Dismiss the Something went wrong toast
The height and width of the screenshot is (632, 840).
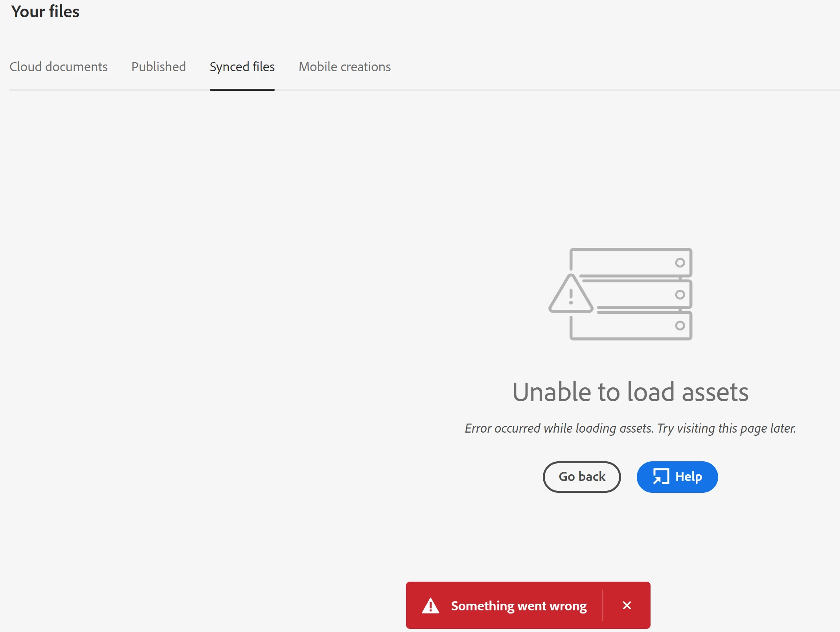pyautogui.click(x=627, y=605)
